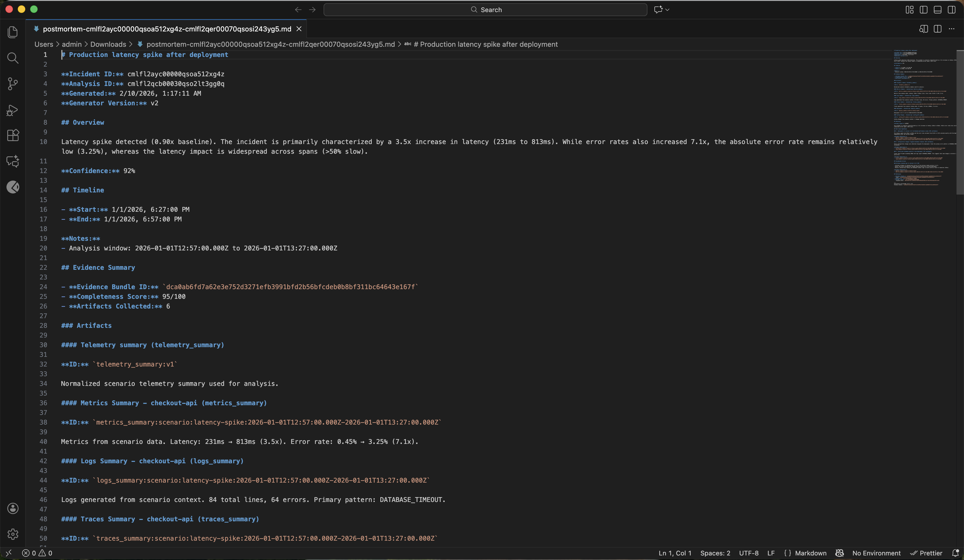This screenshot has height=560, width=964.
Task: Open the Accounts menu icon
Action: 13,508
